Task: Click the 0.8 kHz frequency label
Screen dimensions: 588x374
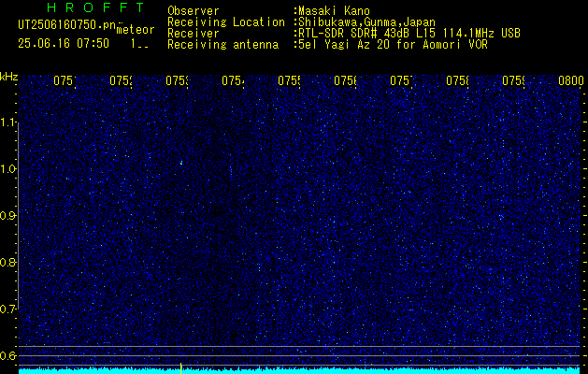Action: point(8,262)
